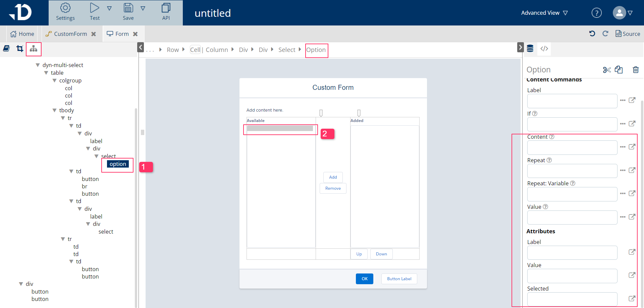Open the database stack panel icon
This screenshot has height=308, width=644.
530,49
